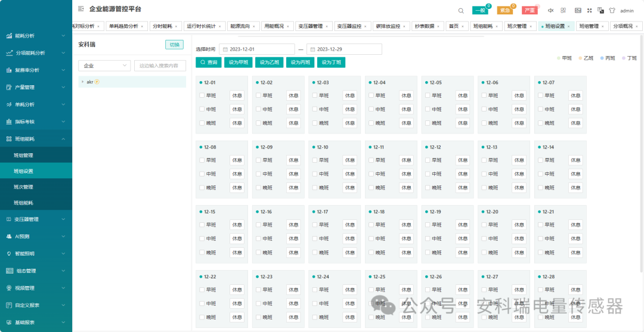Expand the 自定义报表 sidebar menu chevron

pyautogui.click(x=63, y=305)
